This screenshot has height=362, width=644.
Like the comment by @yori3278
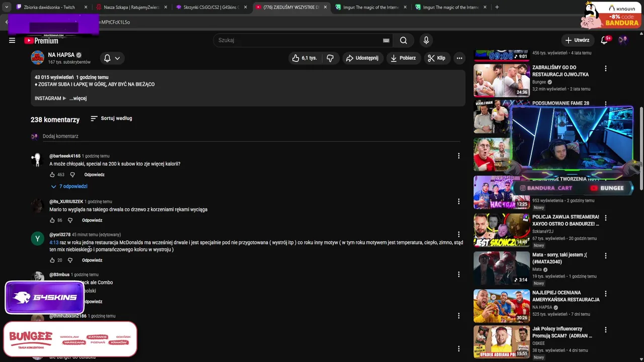pos(52,260)
